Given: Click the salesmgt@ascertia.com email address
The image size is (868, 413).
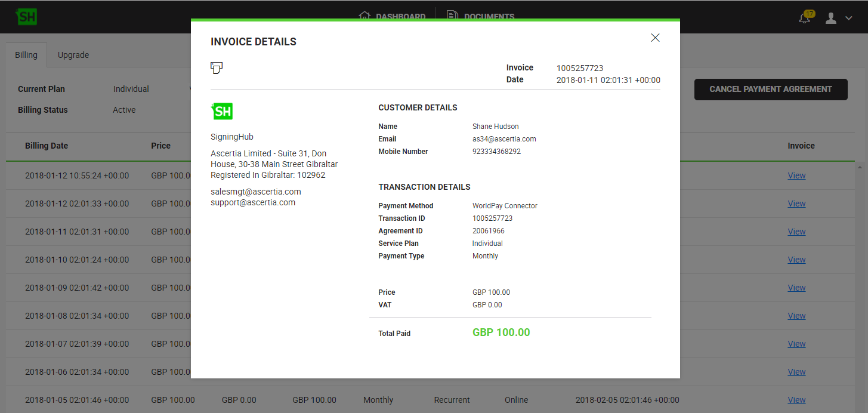Looking at the screenshot, I should pyautogui.click(x=255, y=192).
